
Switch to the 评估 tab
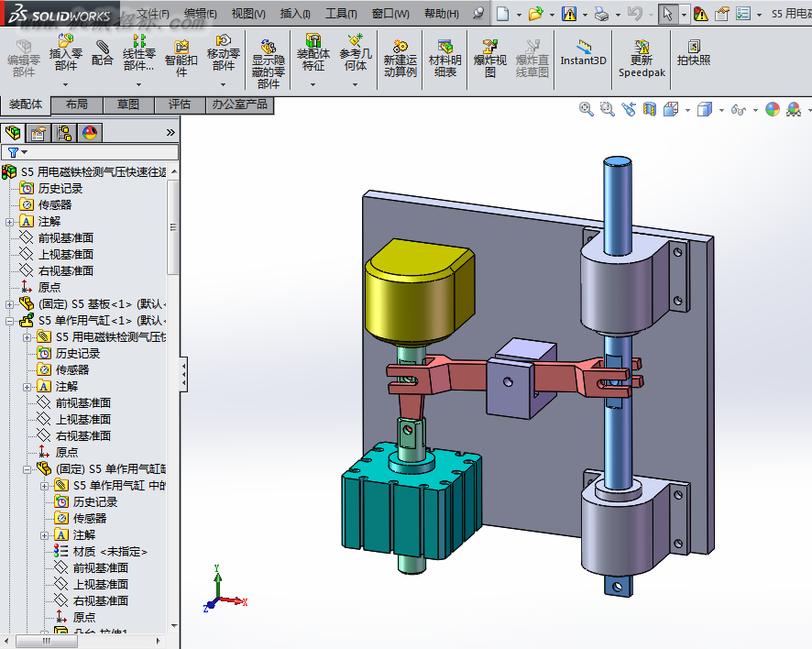[x=180, y=104]
